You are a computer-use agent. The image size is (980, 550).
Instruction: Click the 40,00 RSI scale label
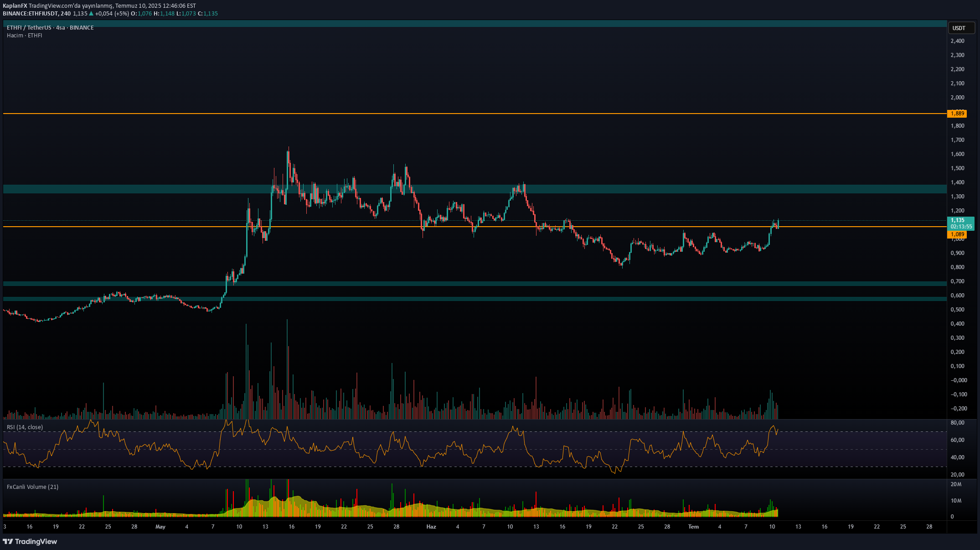click(x=957, y=457)
